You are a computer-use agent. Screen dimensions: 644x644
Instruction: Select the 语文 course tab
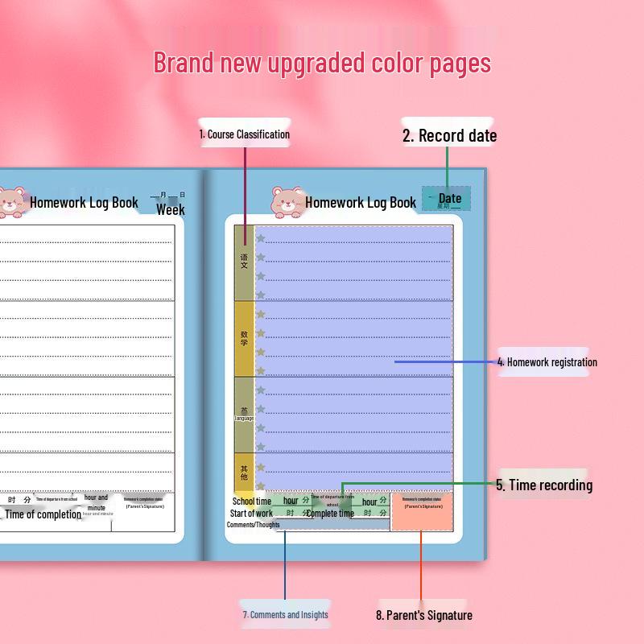point(244,263)
